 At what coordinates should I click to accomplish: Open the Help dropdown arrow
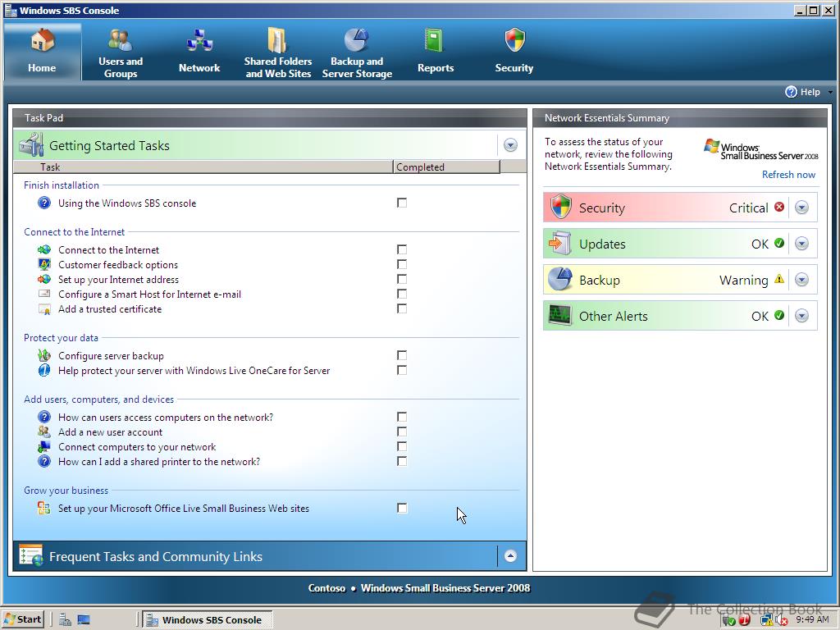[x=830, y=92]
